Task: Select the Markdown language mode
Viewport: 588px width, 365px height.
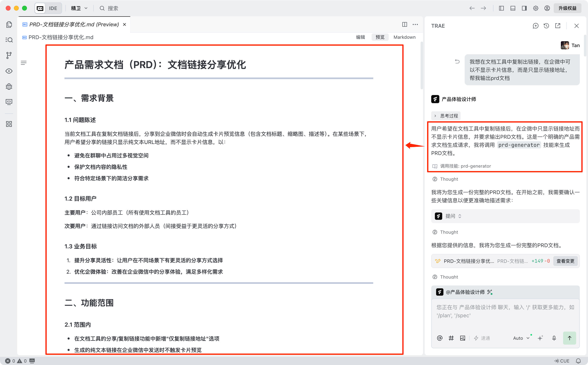Action: pyautogui.click(x=404, y=37)
